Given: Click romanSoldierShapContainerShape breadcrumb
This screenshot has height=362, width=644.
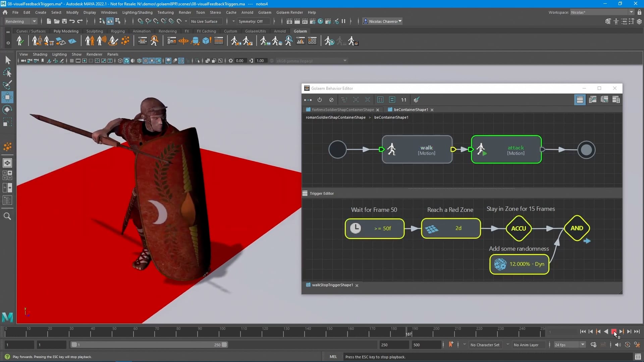Looking at the screenshot, I should [335, 117].
